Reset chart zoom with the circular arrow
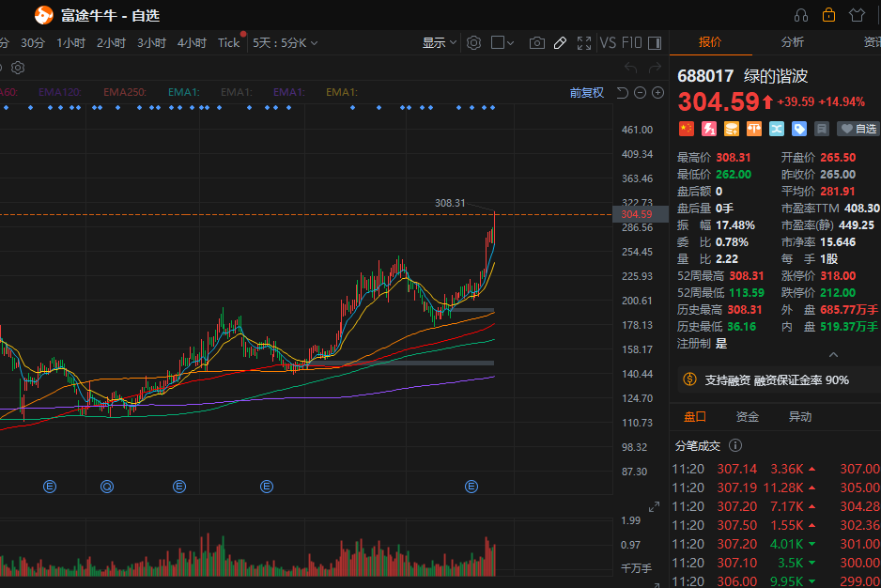The image size is (881, 588). [x=622, y=93]
